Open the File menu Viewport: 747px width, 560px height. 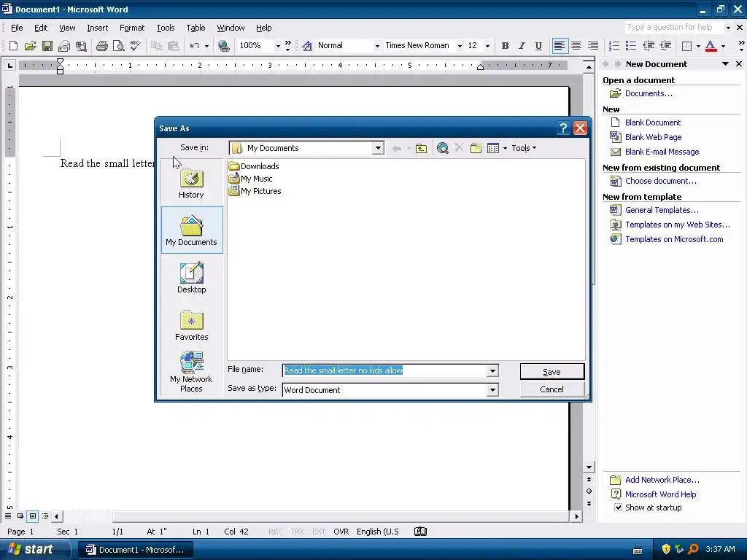[17, 28]
